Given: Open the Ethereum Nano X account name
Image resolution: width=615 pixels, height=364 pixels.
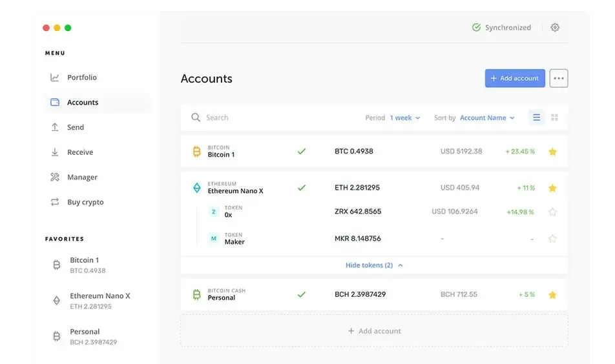Looking at the screenshot, I should click(x=235, y=191).
